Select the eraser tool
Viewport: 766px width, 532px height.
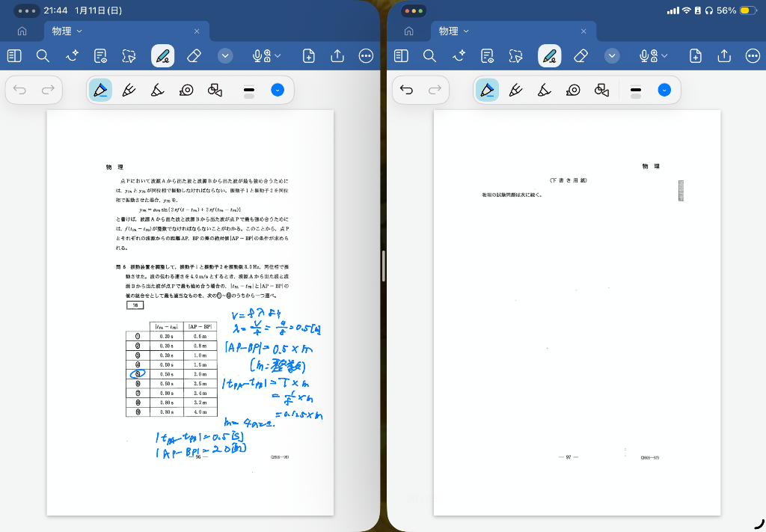[x=194, y=56]
